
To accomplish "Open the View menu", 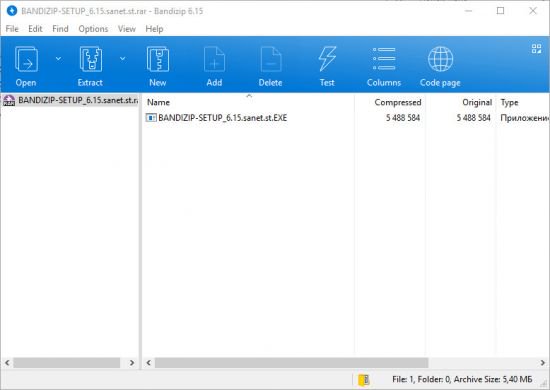I will 127,29.
